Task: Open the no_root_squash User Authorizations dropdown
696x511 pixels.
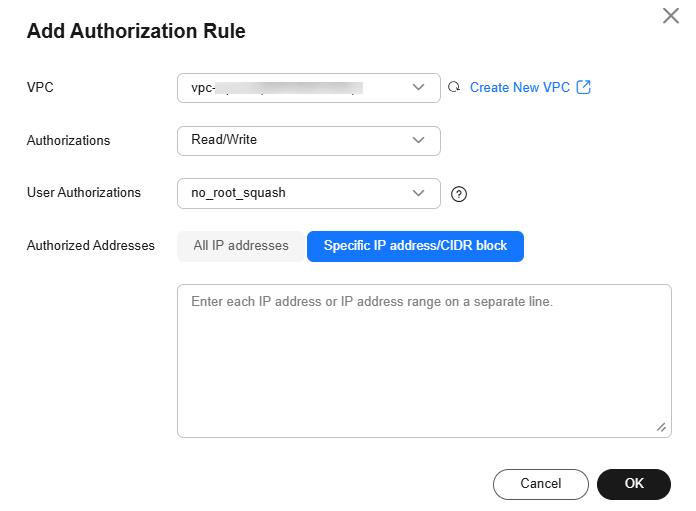Action: click(x=300, y=193)
